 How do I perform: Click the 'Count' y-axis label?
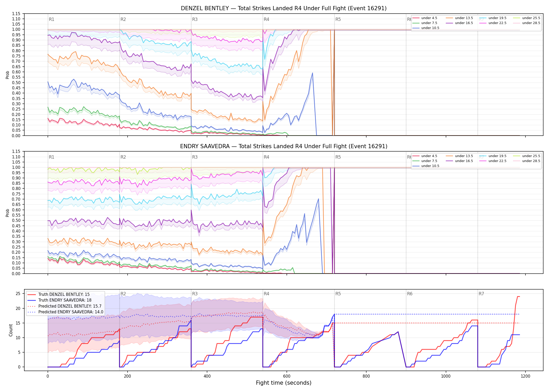(x=11, y=330)
